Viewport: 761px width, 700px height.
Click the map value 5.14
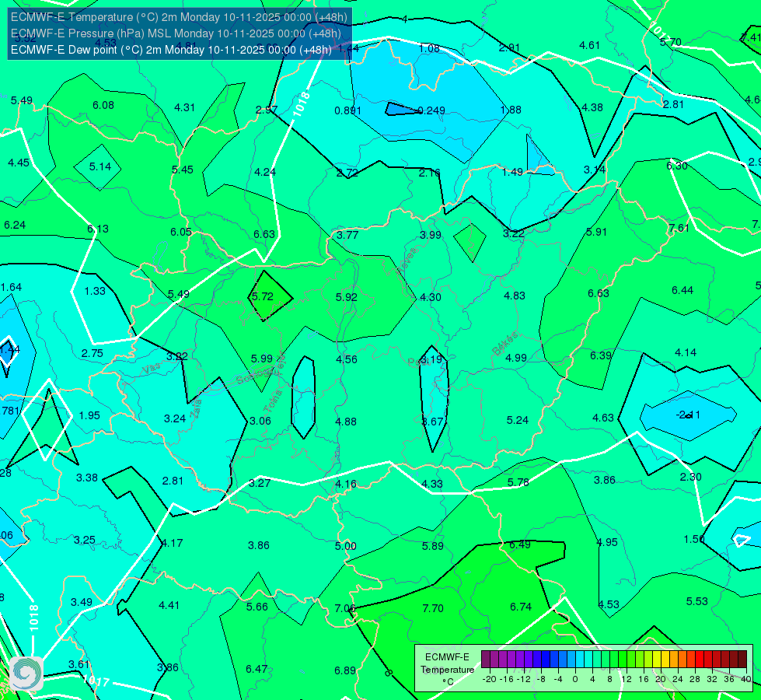pyautogui.click(x=100, y=166)
